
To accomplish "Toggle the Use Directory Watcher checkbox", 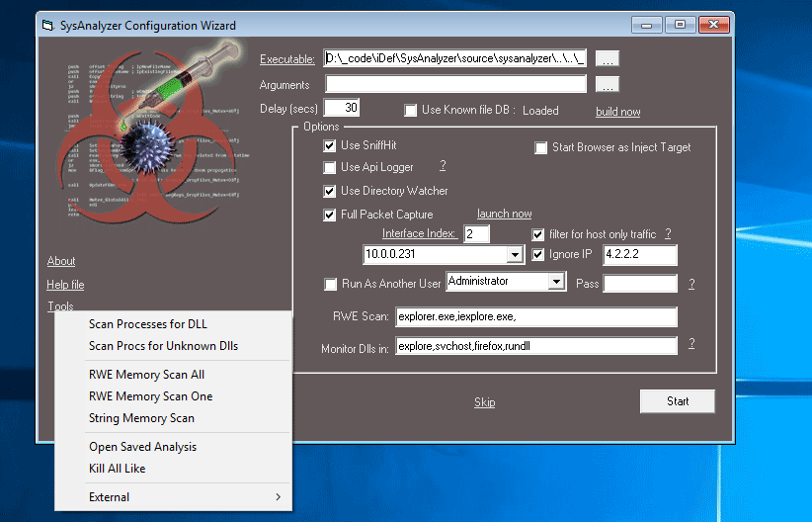I will (x=329, y=191).
